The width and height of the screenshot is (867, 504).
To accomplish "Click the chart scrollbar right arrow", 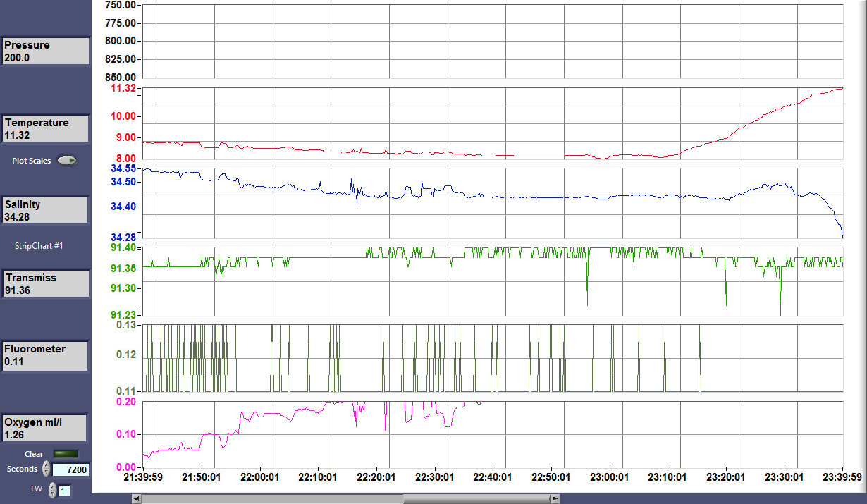I will click(x=555, y=498).
